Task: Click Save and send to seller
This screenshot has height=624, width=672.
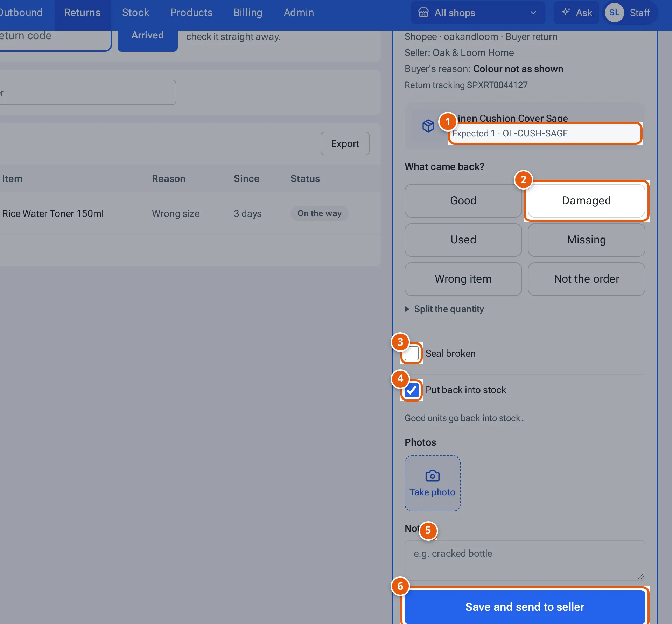Action: [x=525, y=607]
